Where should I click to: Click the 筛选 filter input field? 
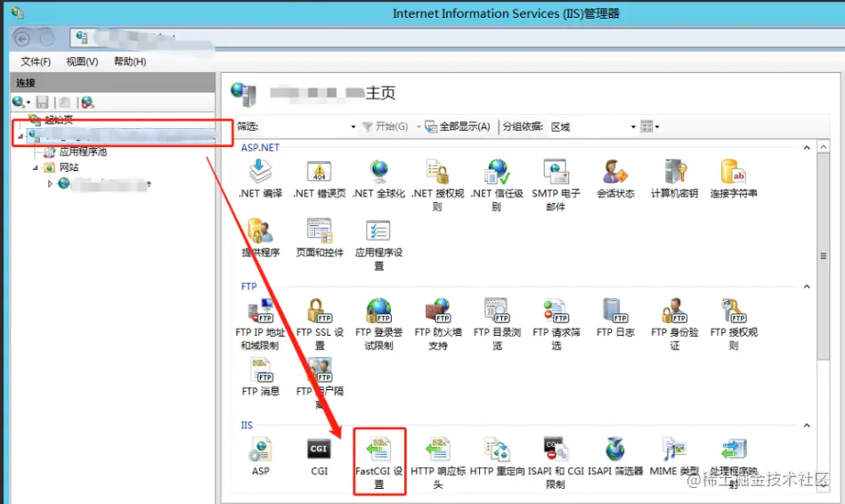[x=305, y=126]
